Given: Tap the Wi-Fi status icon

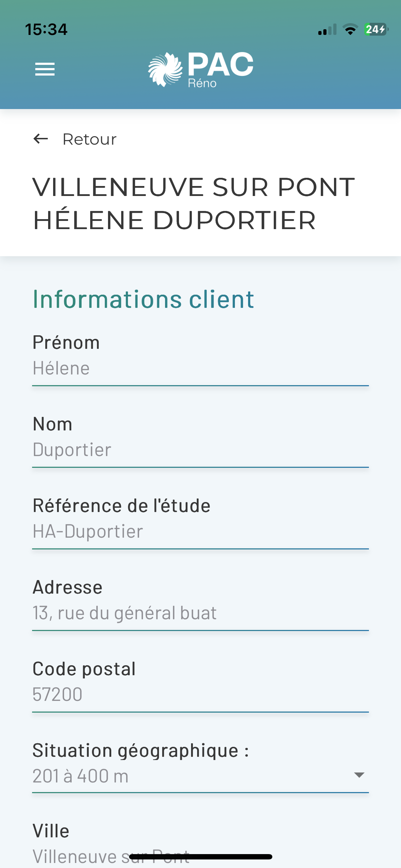Looking at the screenshot, I should [350, 30].
